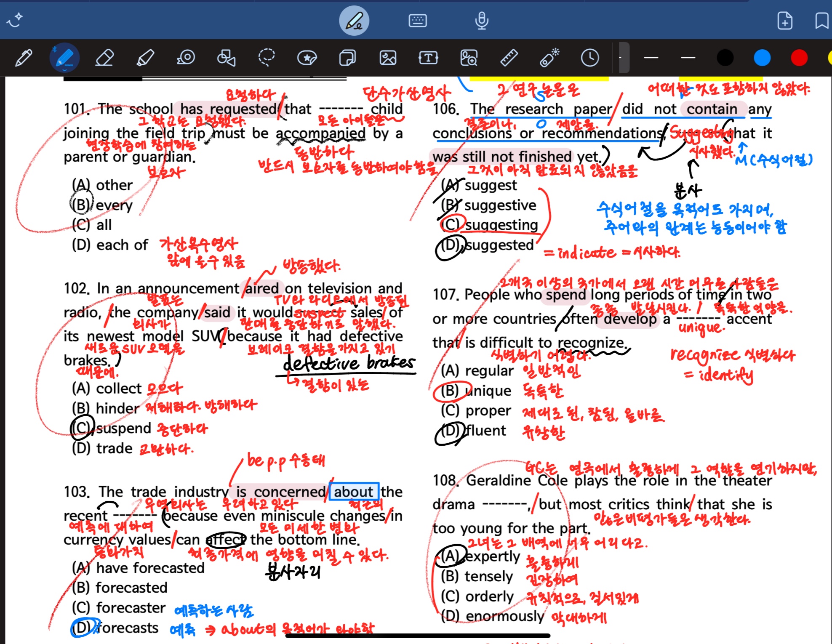Open the tape tool
The width and height of the screenshot is (832, 644).
186,58
